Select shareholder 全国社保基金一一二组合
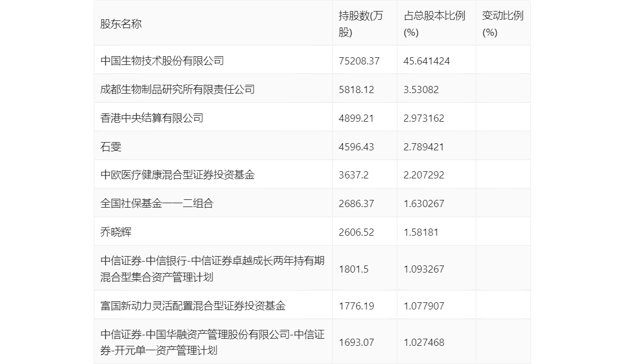The height and width of the screenshot is (364, 625). tap(157, 204)
